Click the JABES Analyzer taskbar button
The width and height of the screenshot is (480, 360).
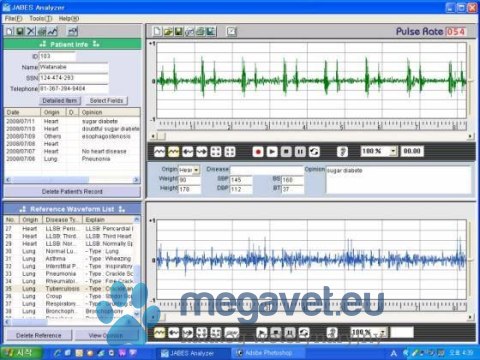coord(193,353)
